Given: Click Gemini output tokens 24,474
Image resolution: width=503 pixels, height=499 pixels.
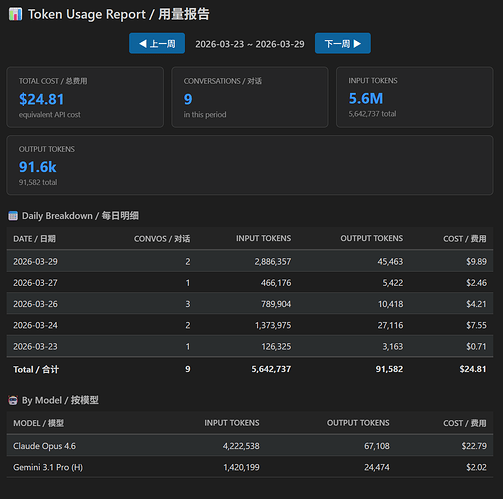Looking at the screenshot, I should 377,467.
